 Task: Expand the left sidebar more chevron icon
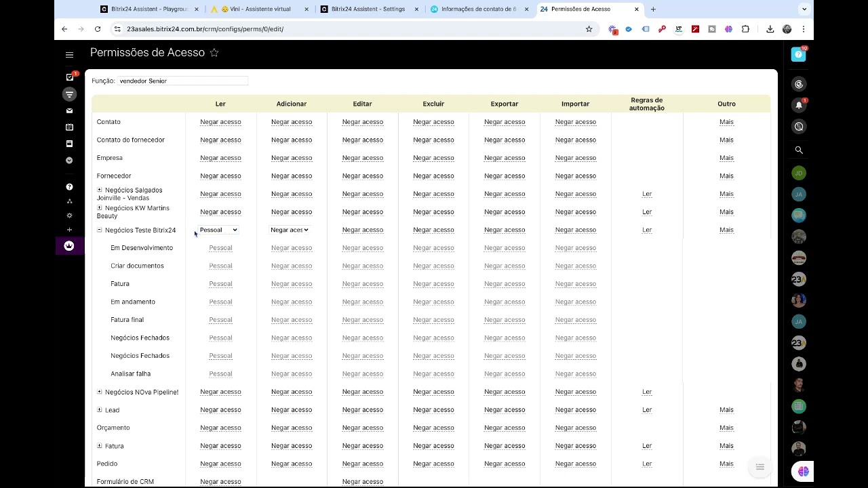click(69, 161)
